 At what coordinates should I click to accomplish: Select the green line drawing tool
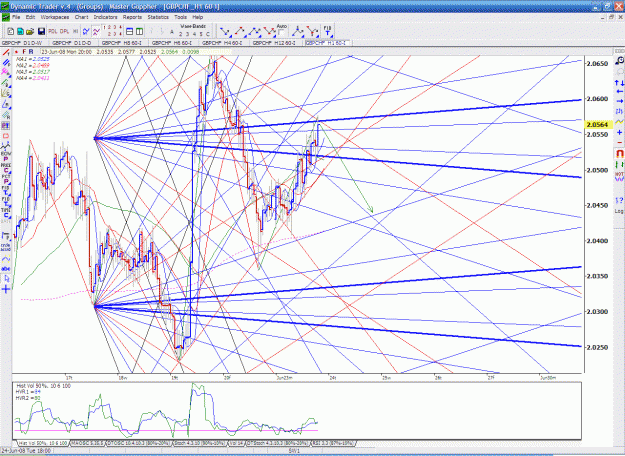6,83
